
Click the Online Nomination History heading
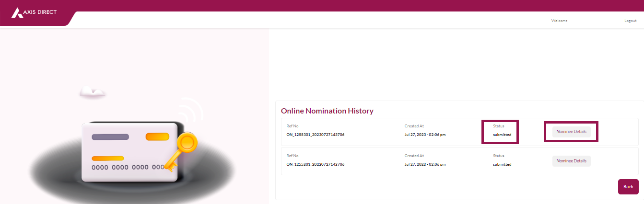[x=327, y=111]
